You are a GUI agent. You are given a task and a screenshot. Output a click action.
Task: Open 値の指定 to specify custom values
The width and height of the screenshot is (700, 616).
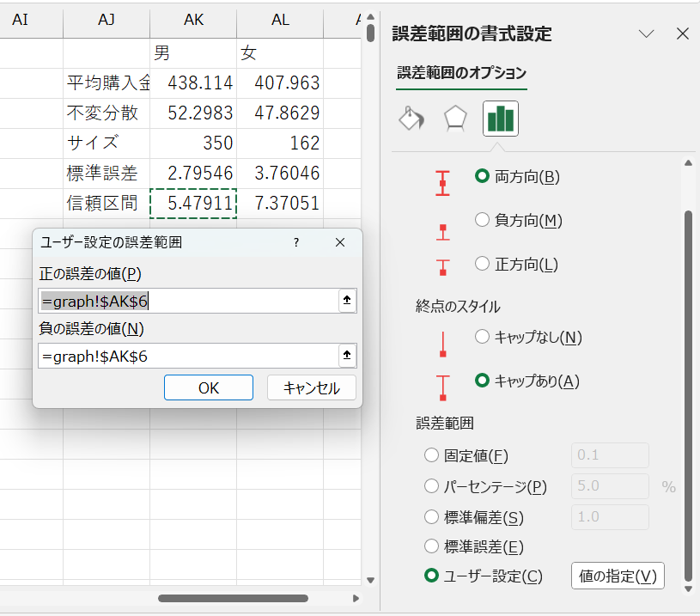coord(617,576)
